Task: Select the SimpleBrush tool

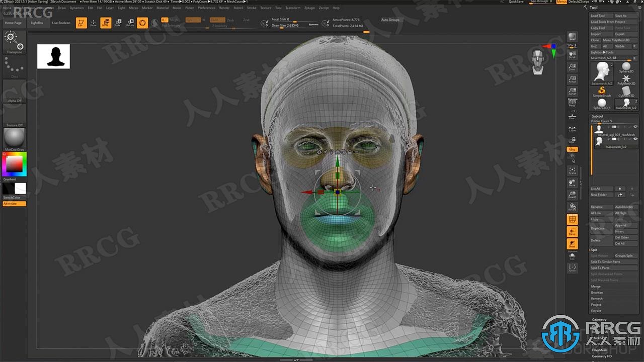Action: 602,92
